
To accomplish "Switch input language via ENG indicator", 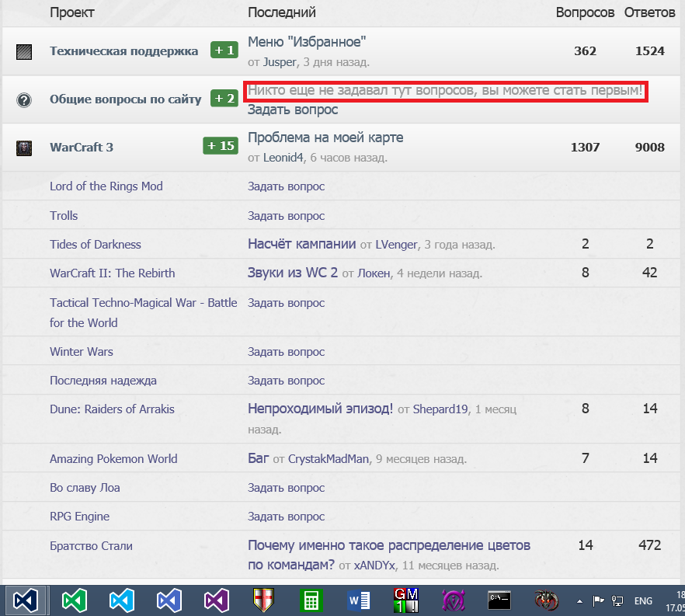I will [643, 601].
